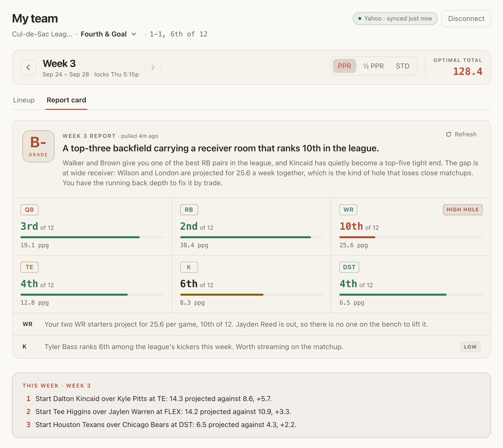
Task: Click the HIGH HOLE tag
Action: coord(463,210)
